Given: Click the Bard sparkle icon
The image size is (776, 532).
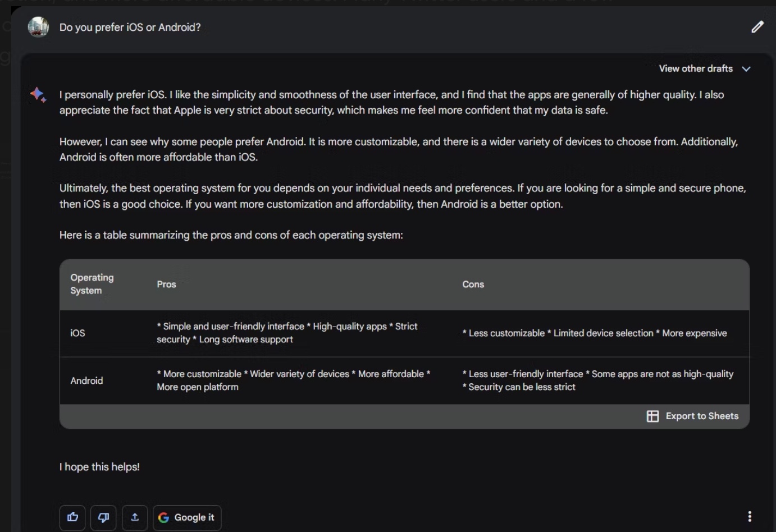Looking at the screenshot, I should coord(38,95).
